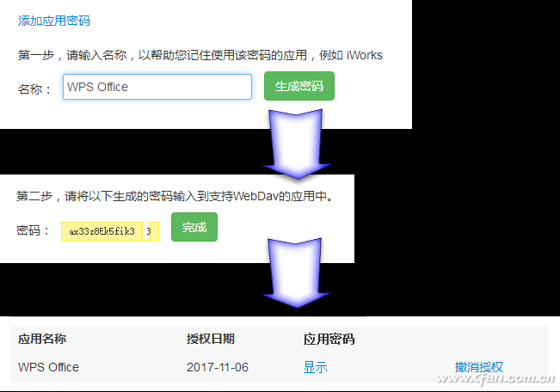Click the blue arrow below 完成

point(297,273)
